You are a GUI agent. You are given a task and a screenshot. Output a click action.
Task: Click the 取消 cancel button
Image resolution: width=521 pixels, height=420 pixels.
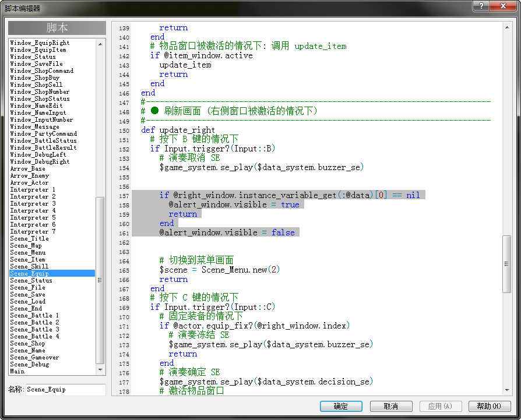pos(391,406)
